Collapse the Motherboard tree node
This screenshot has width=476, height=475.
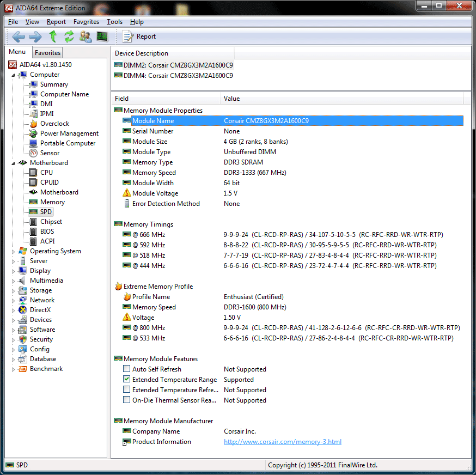tap(13, 163)
